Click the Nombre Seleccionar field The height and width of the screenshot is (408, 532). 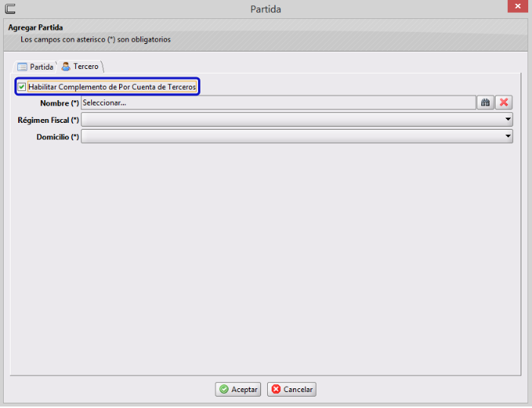pos(279,102)
